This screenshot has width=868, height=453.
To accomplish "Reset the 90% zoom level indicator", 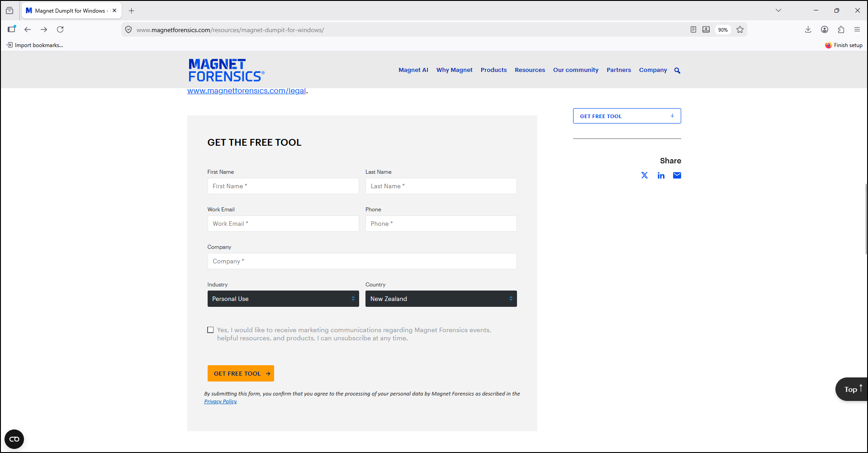I will 723,30.
